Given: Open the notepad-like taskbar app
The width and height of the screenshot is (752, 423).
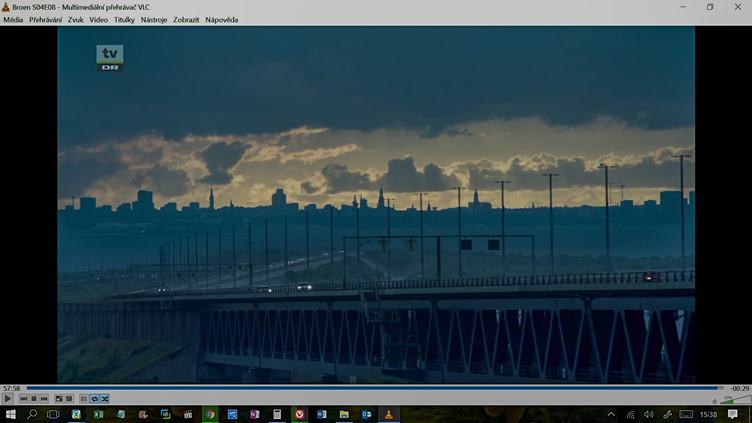Looking at the screenshot, I should click(121, 414).
